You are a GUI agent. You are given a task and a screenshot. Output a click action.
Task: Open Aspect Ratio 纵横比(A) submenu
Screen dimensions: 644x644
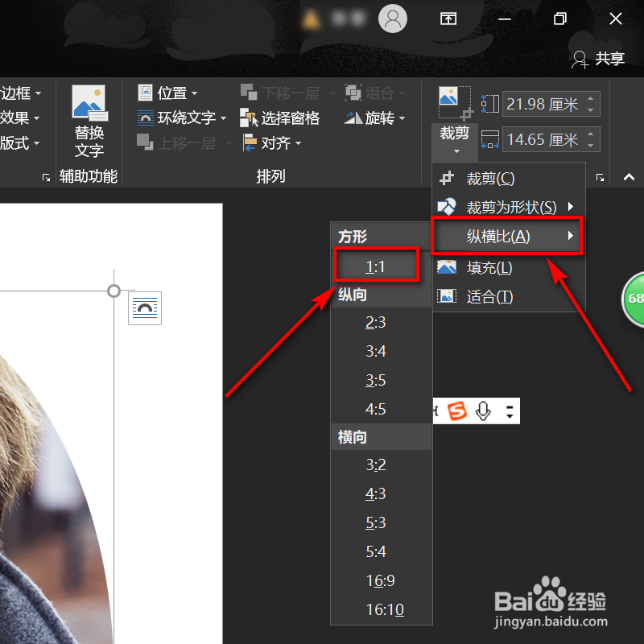click(507, 236)
